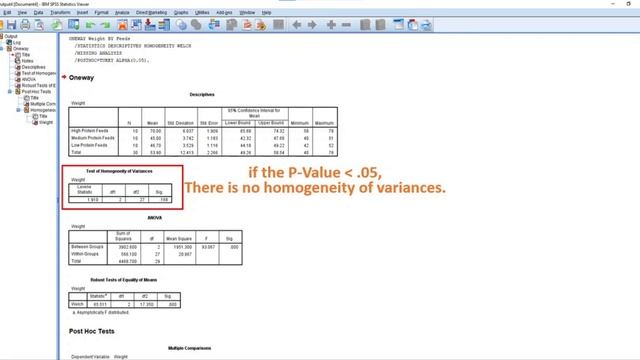Collapse the Homogeneous Subsets outline node
The height and width of the screenshot is (360, 640).
(18, 110)
